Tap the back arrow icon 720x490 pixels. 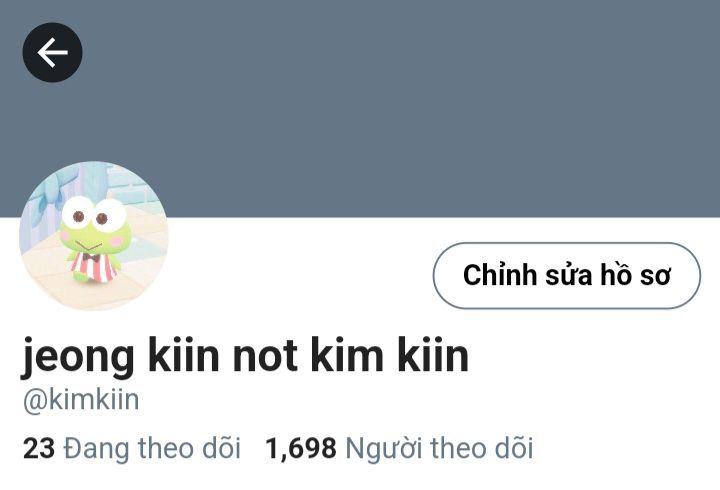52,52
